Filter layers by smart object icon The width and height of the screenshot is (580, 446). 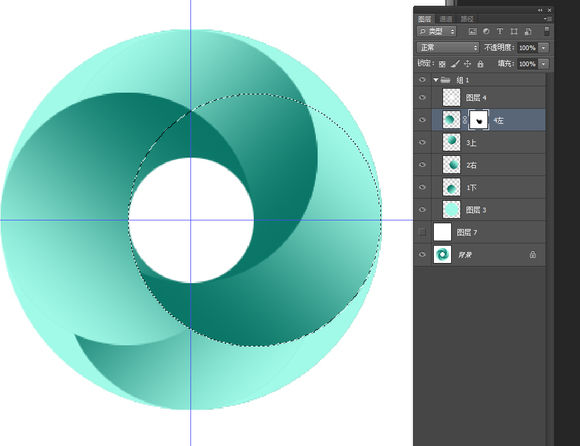[x=528, y=31]
